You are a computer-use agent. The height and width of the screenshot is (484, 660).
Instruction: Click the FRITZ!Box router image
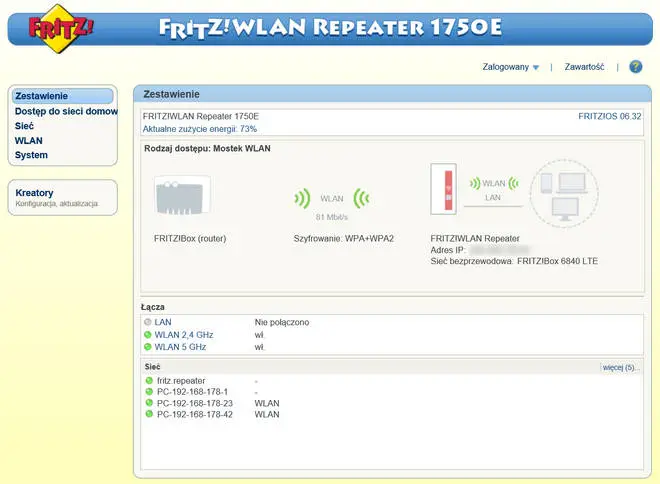click(x=182, y=196)
